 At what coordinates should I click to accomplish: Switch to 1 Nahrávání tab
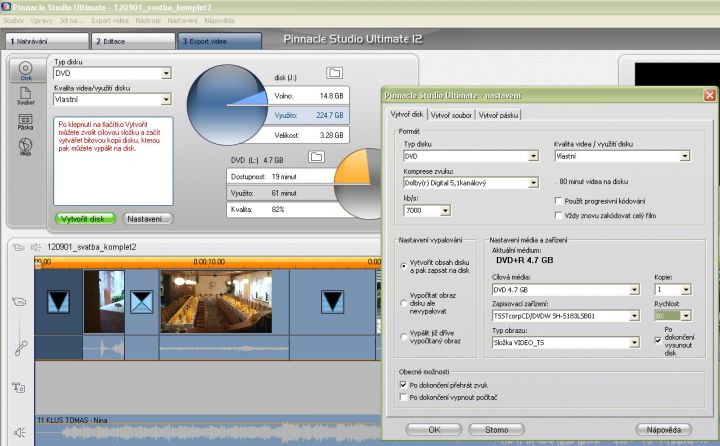47,41
